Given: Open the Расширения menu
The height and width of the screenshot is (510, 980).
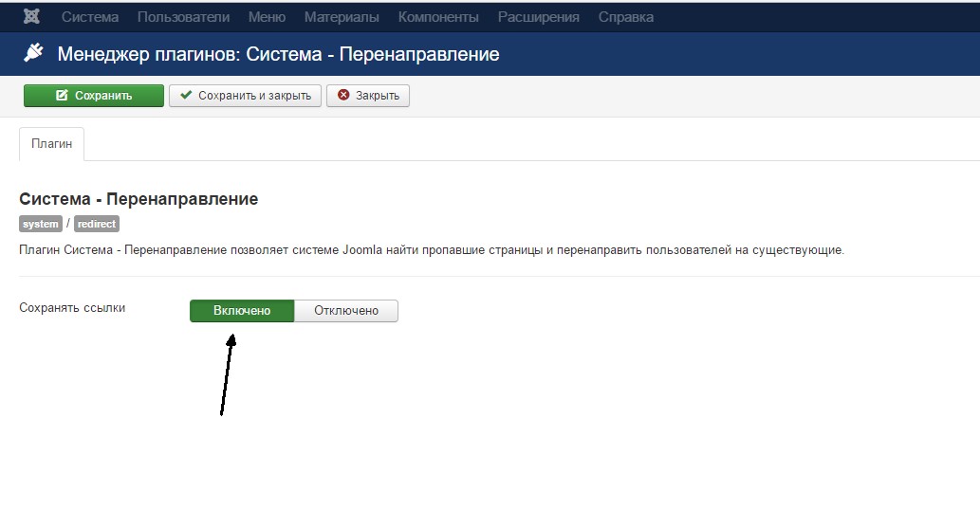Looking at the screenshot, I should tap(538, 17).
